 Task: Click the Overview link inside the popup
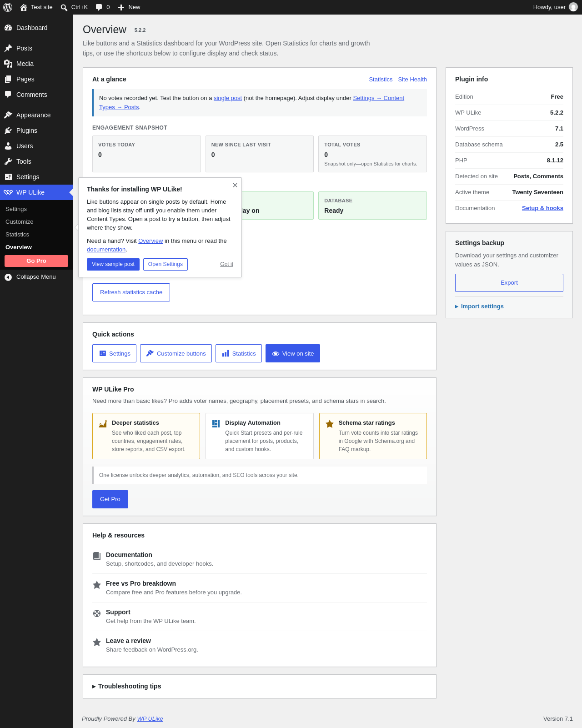151,241
